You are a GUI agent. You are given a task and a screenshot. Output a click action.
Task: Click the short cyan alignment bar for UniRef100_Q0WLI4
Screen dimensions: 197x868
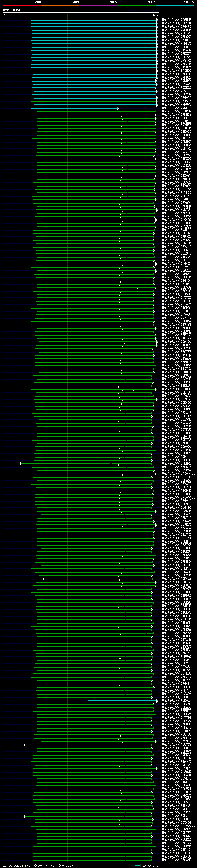coord(75,108)
